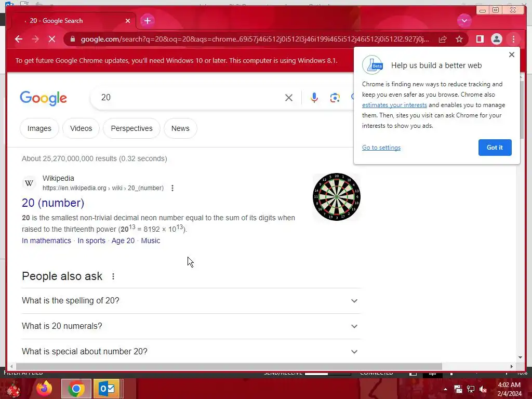Open Chrome from the taskbar
This screenshot has height=399, width=532.
point(76,389)
